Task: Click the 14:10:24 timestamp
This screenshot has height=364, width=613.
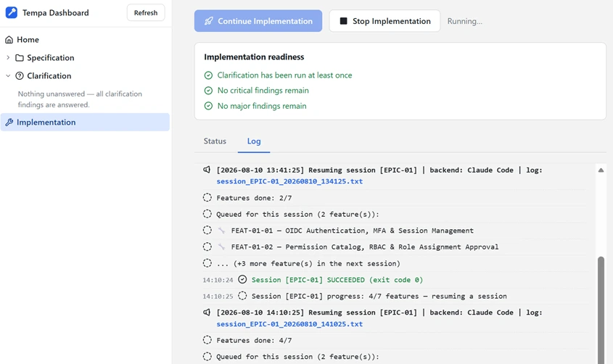Action: [x=218, y=280]
